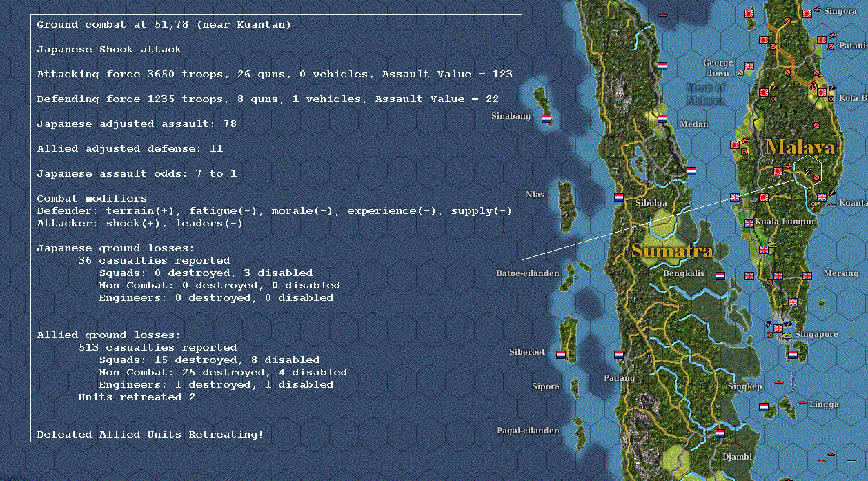Click '513 casualties reported' line
The image size is (868, 481).
pyautogui.click(x=157, y=348)
